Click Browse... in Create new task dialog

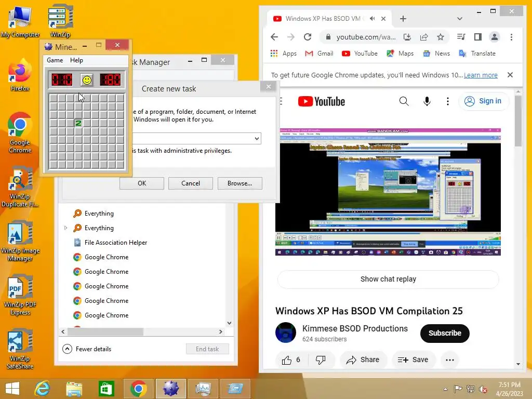pos(240,183)
